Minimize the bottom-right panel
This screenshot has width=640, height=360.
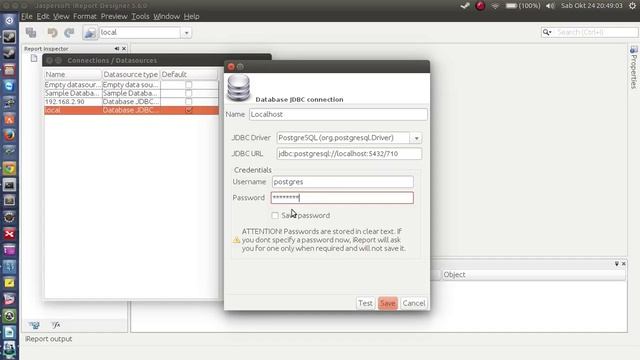point(617,264)
